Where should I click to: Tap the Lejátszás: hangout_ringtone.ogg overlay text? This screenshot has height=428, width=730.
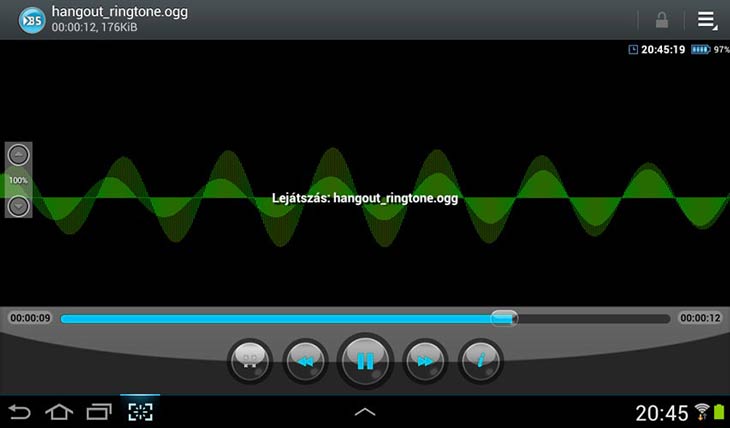(365, 198)
